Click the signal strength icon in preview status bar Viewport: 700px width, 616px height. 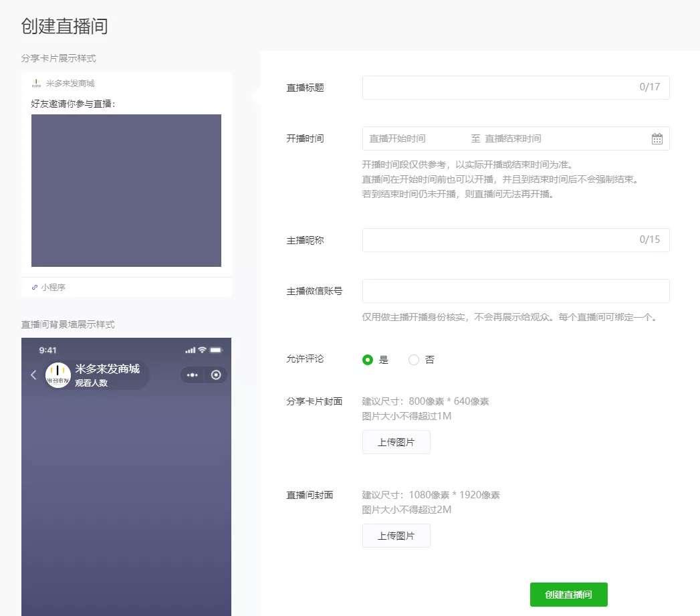(190, 349)
